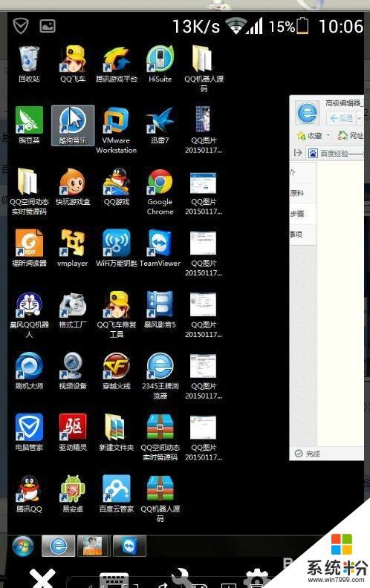Image resolution: width=370 pixels, height=588 pixels.
Task: Open 易安卓 shortcut
Action: (73, 494)
